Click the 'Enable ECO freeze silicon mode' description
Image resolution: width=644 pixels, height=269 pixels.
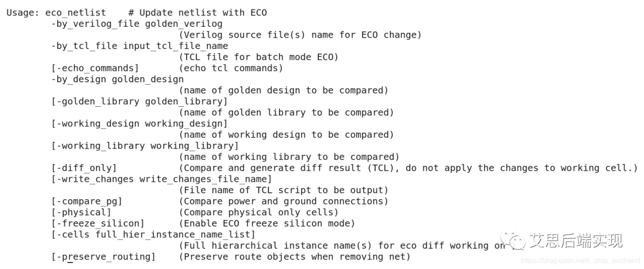coord(267,224)
